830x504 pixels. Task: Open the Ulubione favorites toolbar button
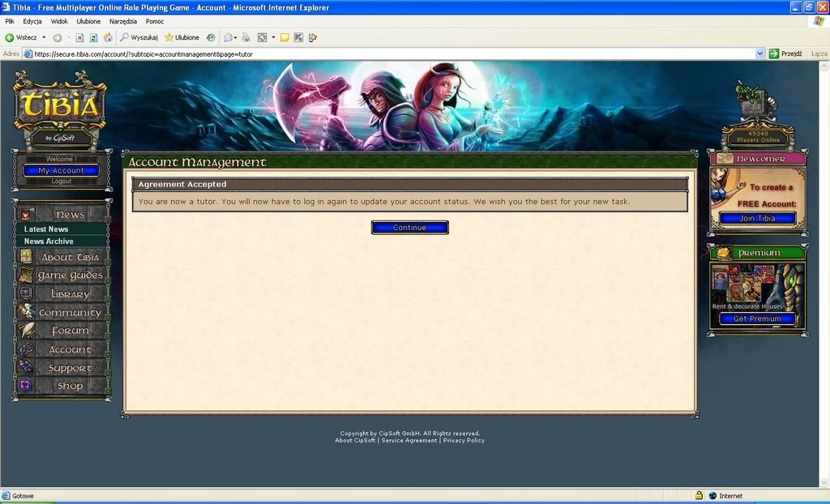click(x=182, y=37)
